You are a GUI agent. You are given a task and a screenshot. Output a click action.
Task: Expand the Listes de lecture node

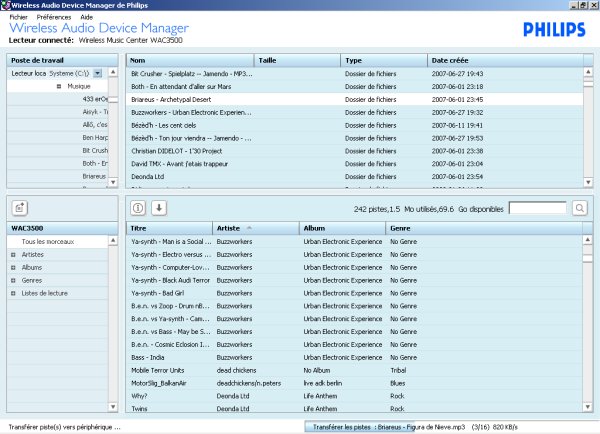[x=13, y=292]
